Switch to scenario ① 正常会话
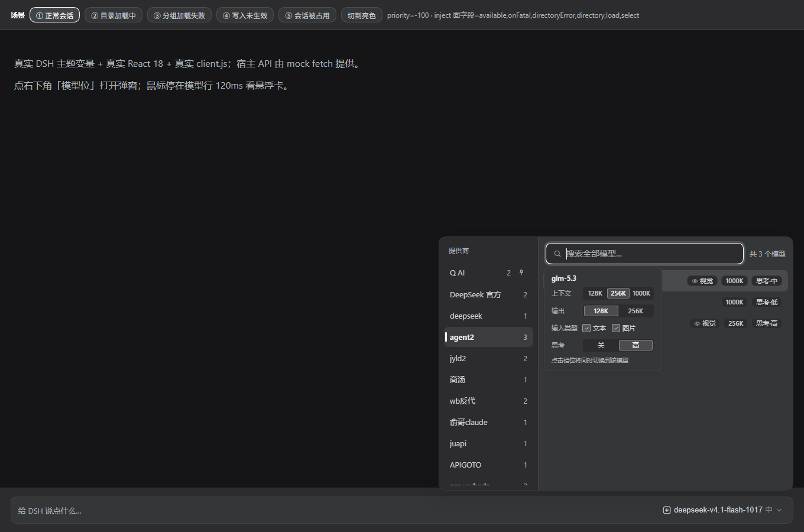This screenshot has width=804, height=532. [x=54, y=15]
